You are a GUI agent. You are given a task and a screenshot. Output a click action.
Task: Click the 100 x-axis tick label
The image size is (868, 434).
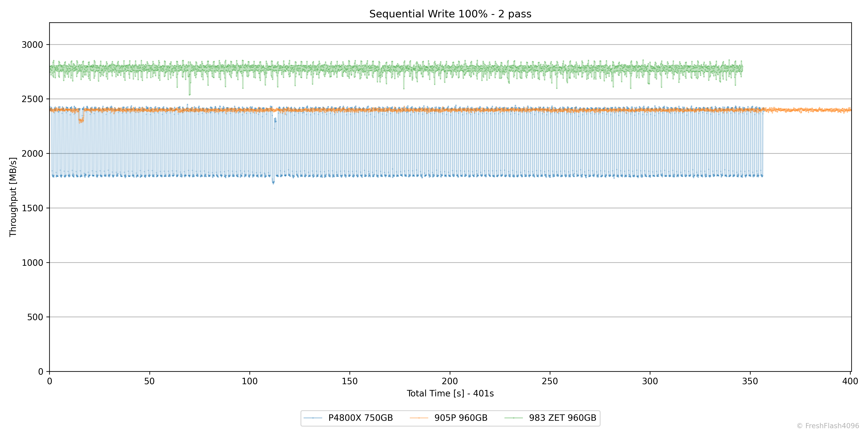tap(250, 382)
